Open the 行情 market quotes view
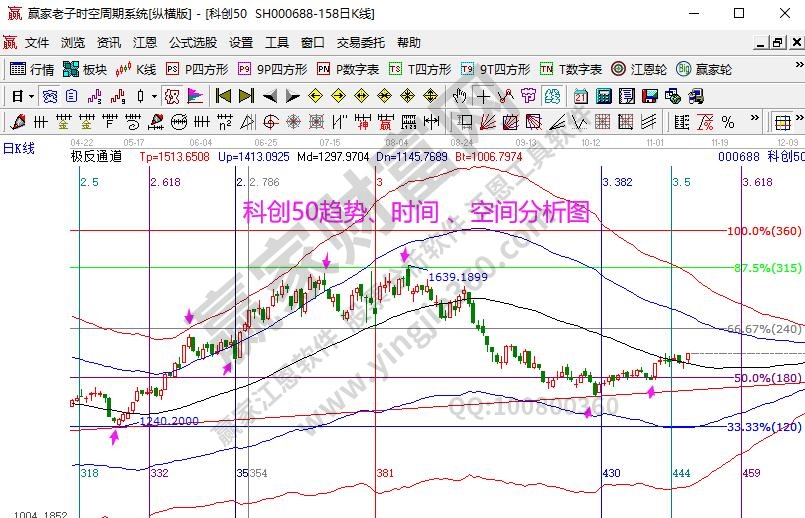This screenshot has height=518, width=805. (31, 69)
